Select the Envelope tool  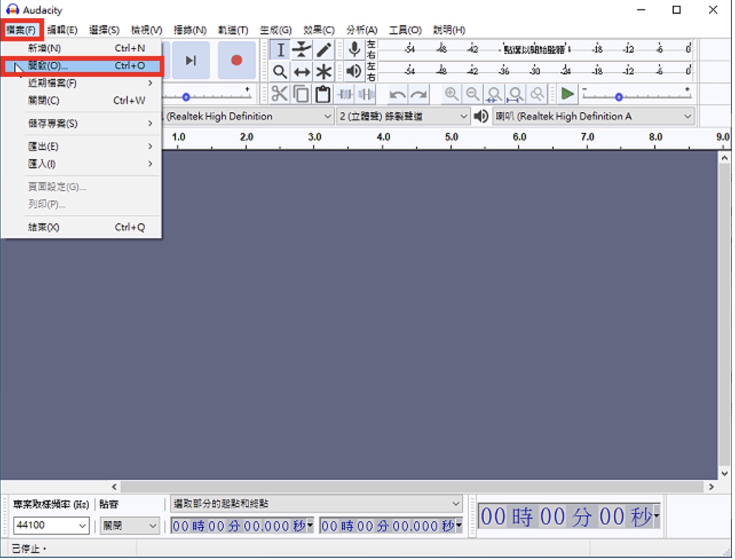coord(302,50)
